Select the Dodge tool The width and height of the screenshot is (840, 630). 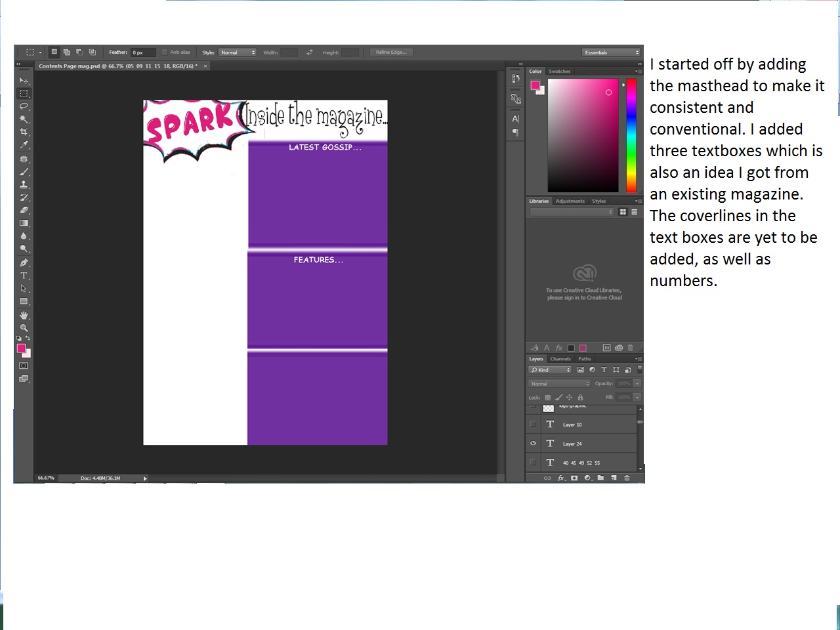pyautogui.click(x=24, y=249)
